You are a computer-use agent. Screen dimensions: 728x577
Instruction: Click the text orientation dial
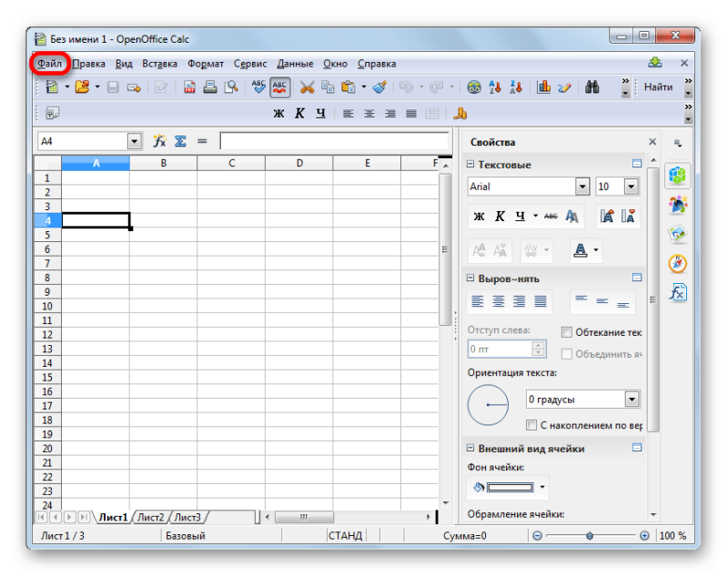pyautogui.click(x=488, y=405)
